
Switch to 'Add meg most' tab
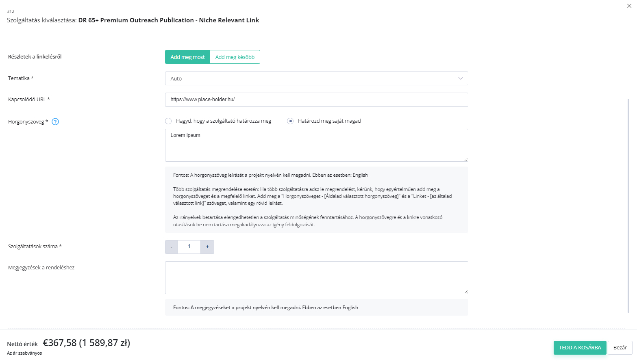point(187,57)
